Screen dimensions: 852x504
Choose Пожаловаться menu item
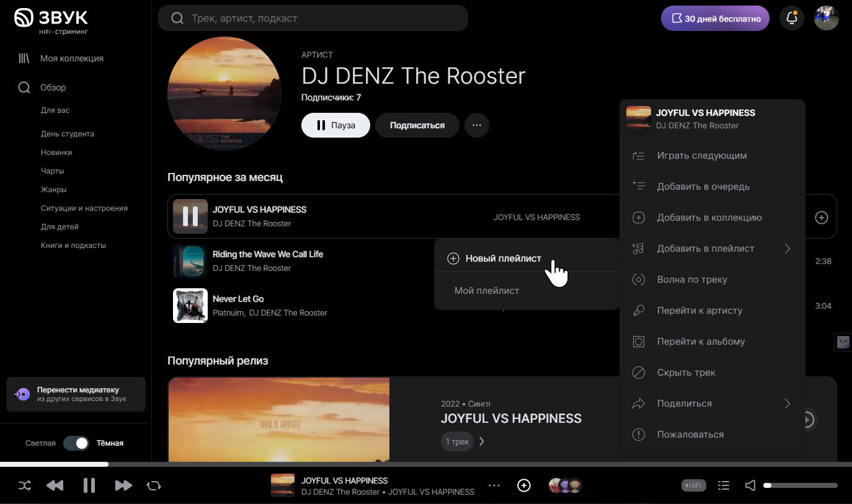(712, 435)
